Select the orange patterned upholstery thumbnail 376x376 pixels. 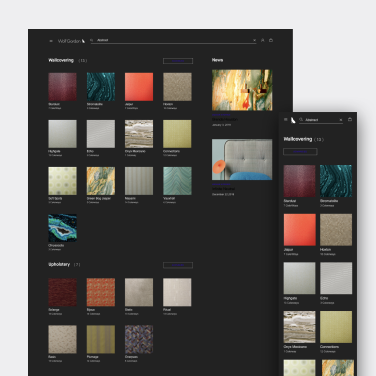click(101, 292)
